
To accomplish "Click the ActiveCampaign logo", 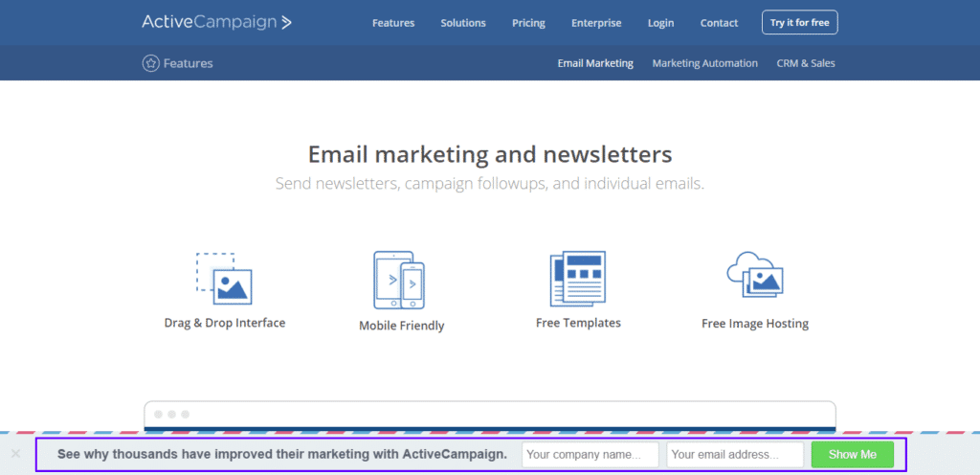I will coord(216,22).
